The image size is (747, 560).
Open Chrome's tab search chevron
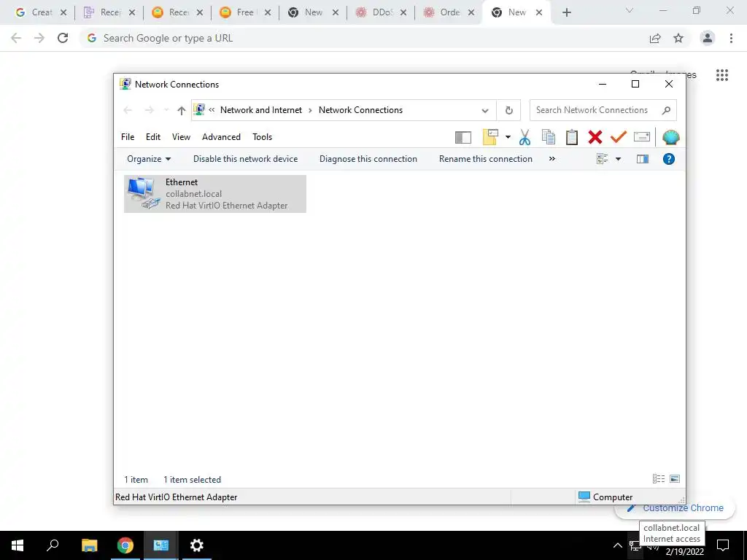click(x=630, y=10)
